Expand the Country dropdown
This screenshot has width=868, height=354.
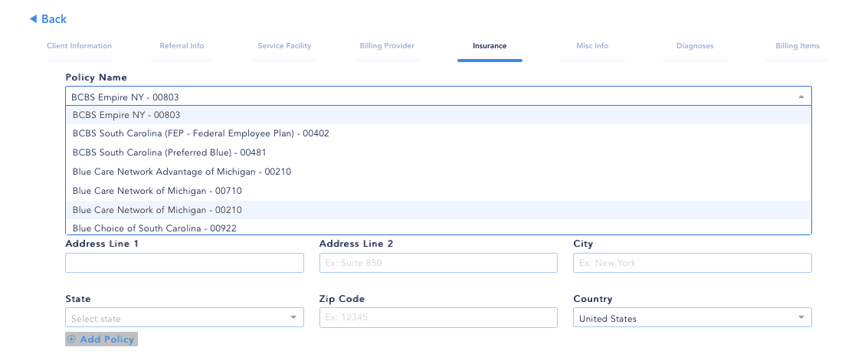(x=693, y=317)
